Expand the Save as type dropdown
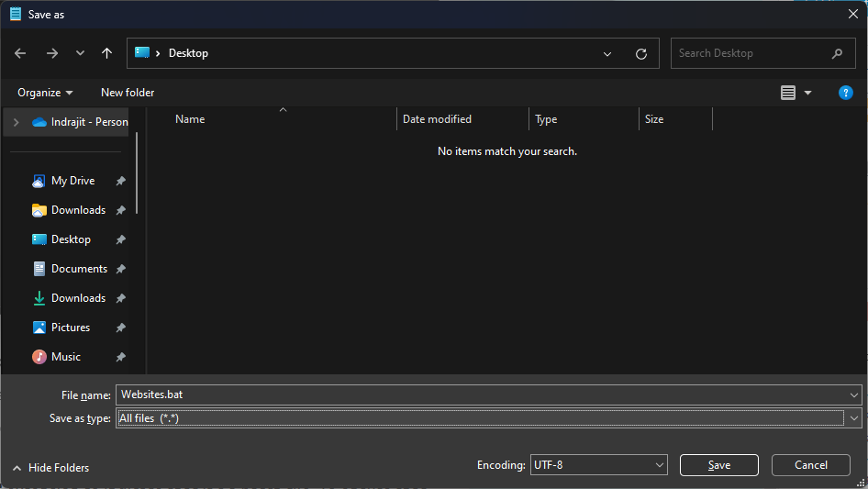The image size is (868, 489). (x=854, y=418)
